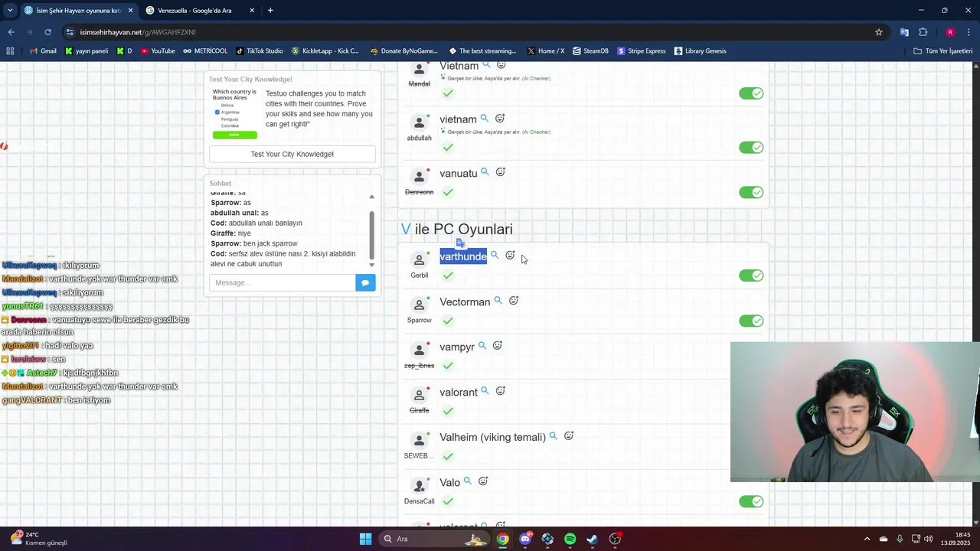980x551 pixels.
Task: Open the Tüm Yer İşaretleri bookmarks folder
Action: [x=943, y=51]
